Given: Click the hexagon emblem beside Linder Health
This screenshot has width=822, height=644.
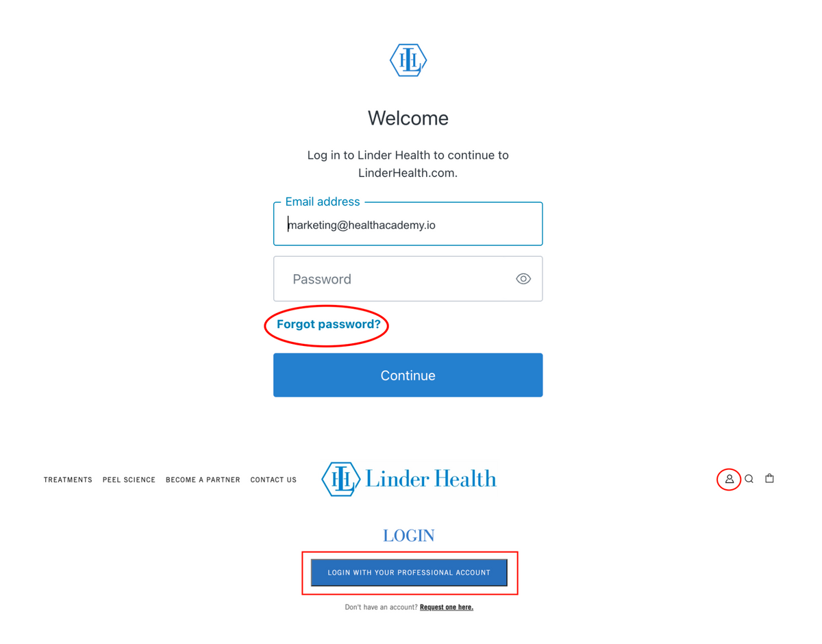Looking at the screenshot, I should (x=341, y=479).
